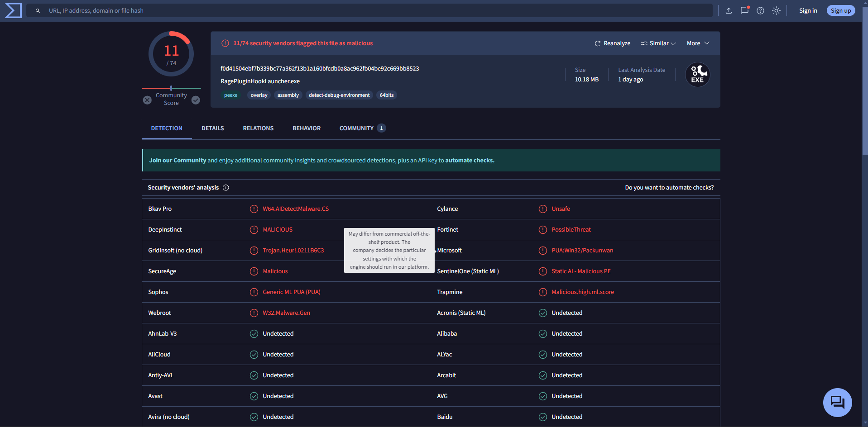Viewport: 868px width, 427px height.
Task: Expand the Similar dropdown
Action: point(658,43)
